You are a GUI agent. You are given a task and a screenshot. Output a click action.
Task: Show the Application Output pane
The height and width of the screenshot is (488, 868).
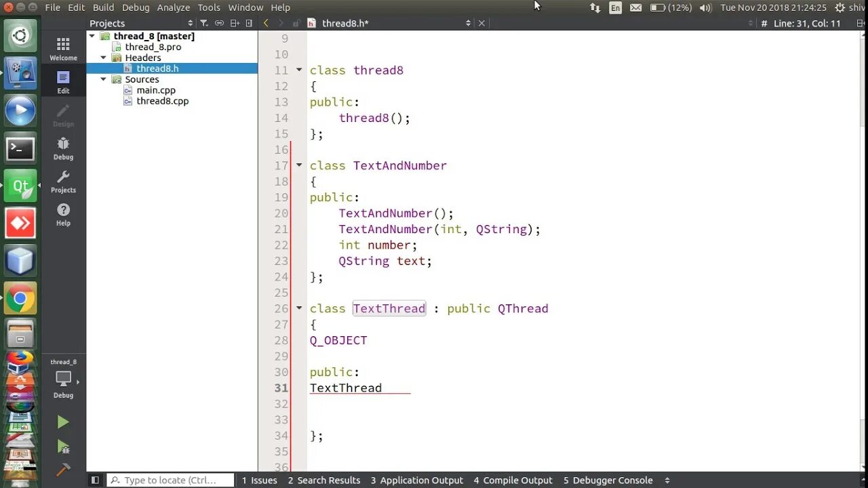[417, 480]
